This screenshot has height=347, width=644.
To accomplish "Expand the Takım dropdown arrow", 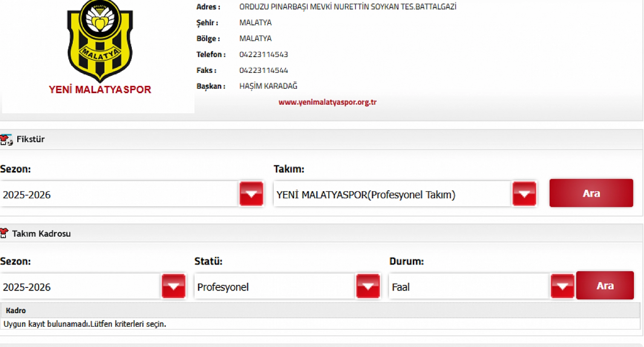I will click(x=524, y=194).
